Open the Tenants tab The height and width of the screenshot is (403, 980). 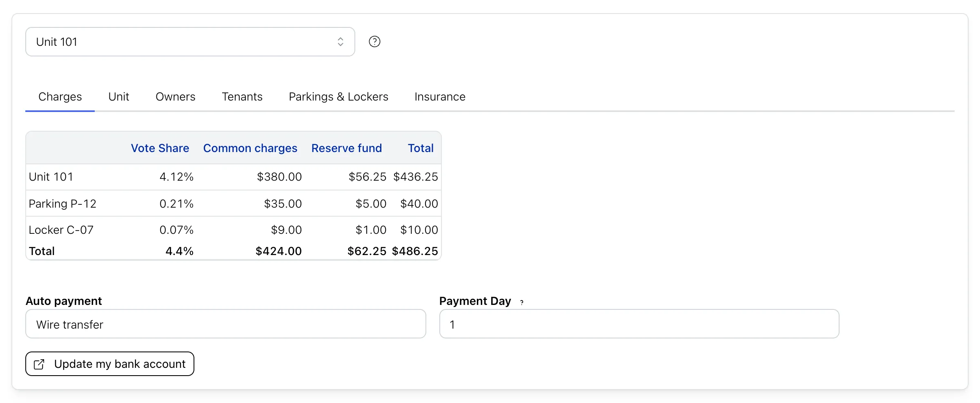(242, 97)
